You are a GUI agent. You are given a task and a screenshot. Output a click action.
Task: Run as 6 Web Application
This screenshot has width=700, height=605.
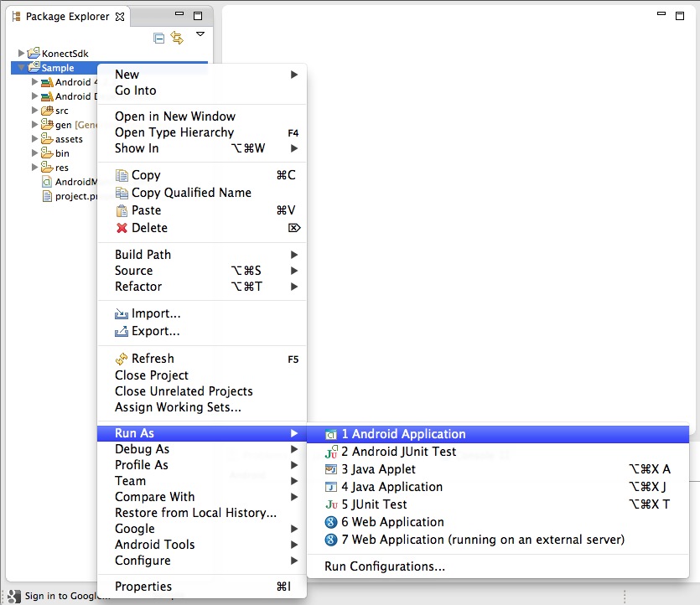(498, 522)
